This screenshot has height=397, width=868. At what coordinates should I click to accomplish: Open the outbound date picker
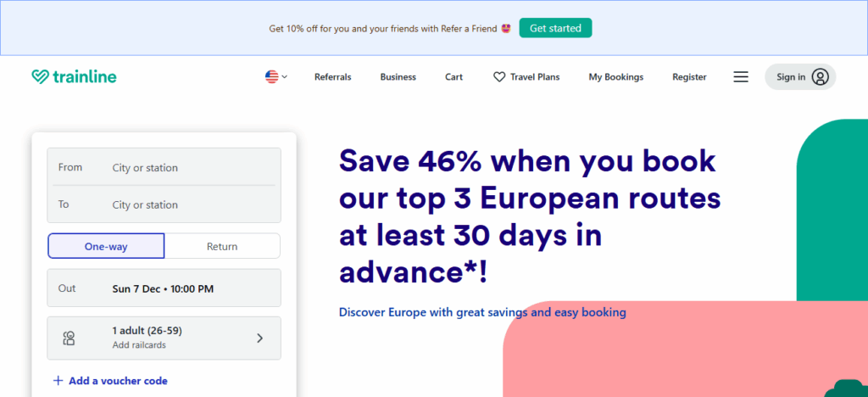click(x=164, y=288)
